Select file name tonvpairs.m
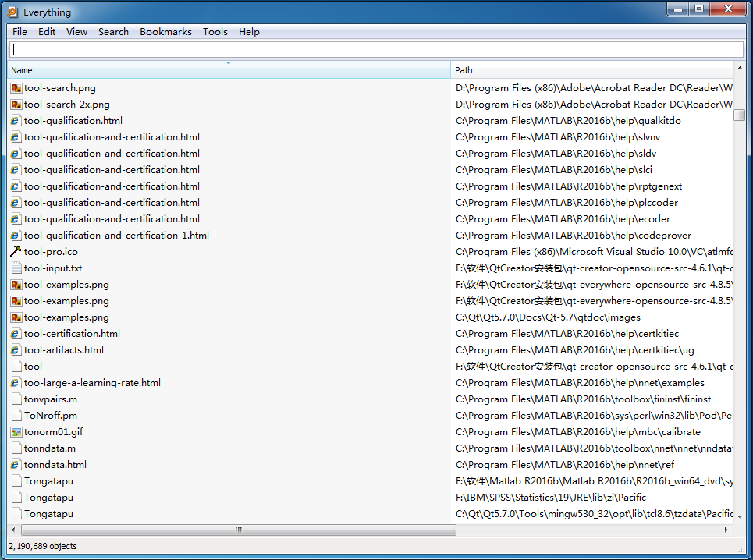 point(51,399)
